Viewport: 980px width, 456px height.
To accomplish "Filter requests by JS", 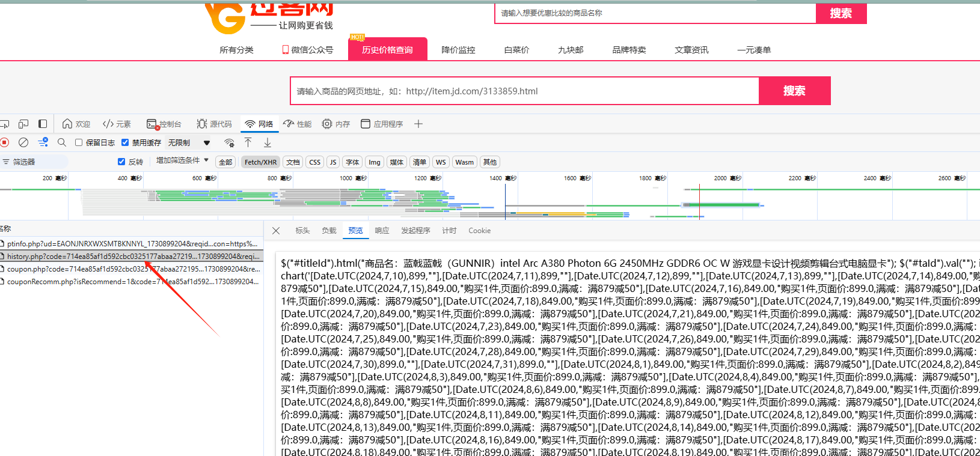I will (x=333, y=162).
